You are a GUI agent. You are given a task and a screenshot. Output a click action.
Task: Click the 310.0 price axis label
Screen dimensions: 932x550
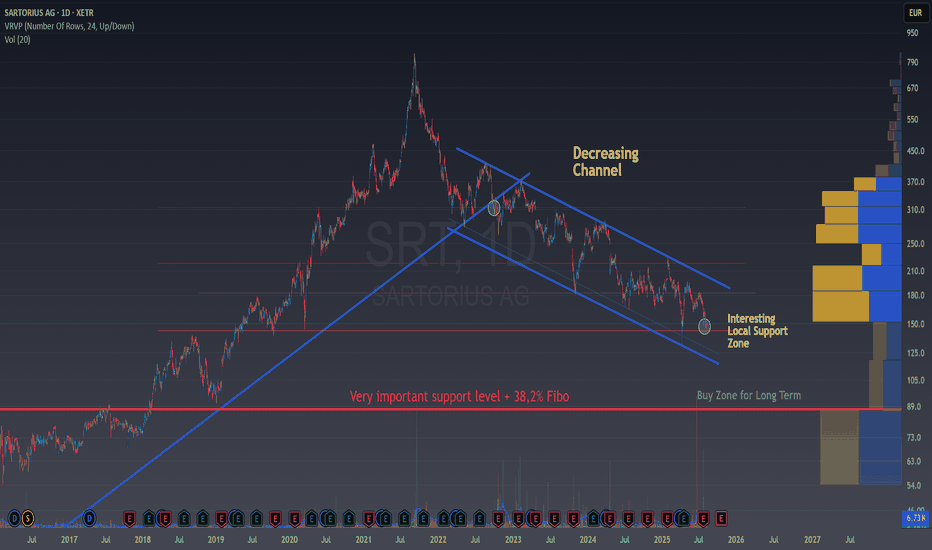(x=915, y=210)
